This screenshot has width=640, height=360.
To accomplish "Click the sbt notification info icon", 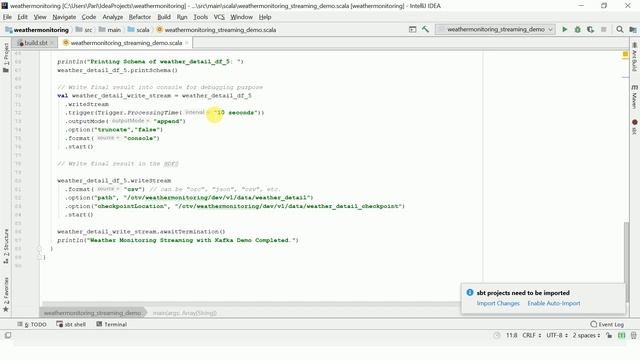I will pyautogui.click(x=469, y=292).
